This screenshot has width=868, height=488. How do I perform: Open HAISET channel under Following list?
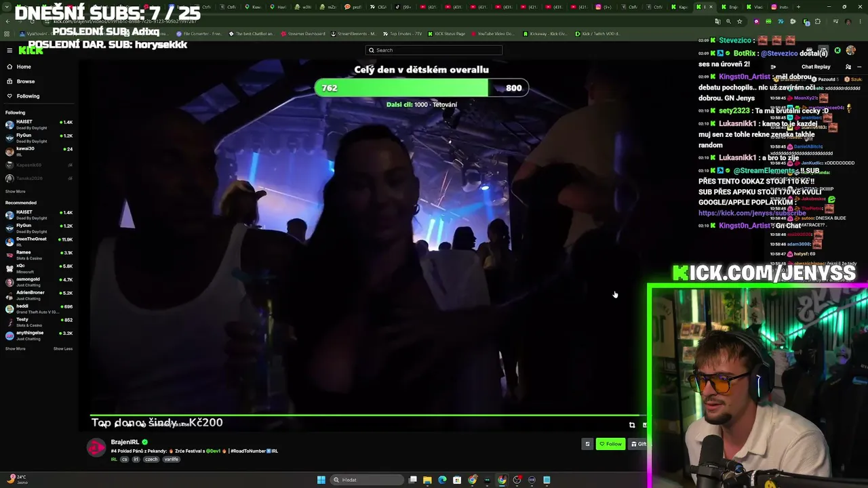coord(39,124)
